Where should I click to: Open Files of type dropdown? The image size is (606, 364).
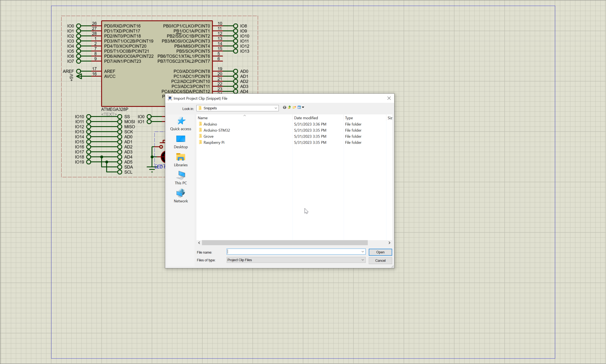point(363,260)
